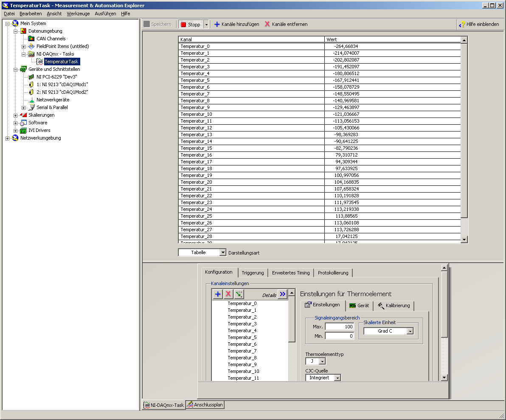Click the red X Kanäle entfernen icon
Image resolution: width=506 pixels, height=420 pixels.
[267, 24]
